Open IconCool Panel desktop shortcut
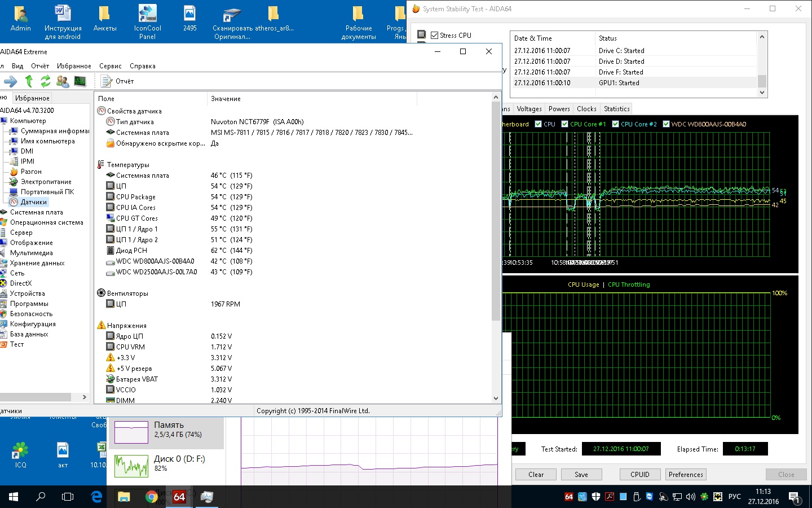The height and width of the screenshot is (508, 812). (148, 21)
